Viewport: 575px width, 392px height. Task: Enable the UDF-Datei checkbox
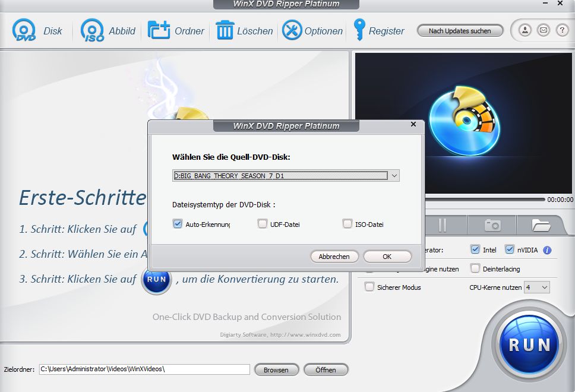click(x=262, y=224)
